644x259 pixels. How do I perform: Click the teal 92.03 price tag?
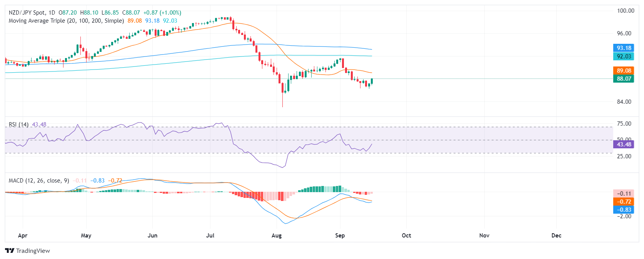click(x=624, y=56)
